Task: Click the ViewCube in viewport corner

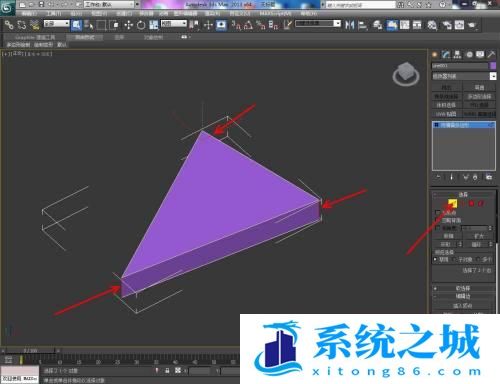Action: tap(406, 74)
